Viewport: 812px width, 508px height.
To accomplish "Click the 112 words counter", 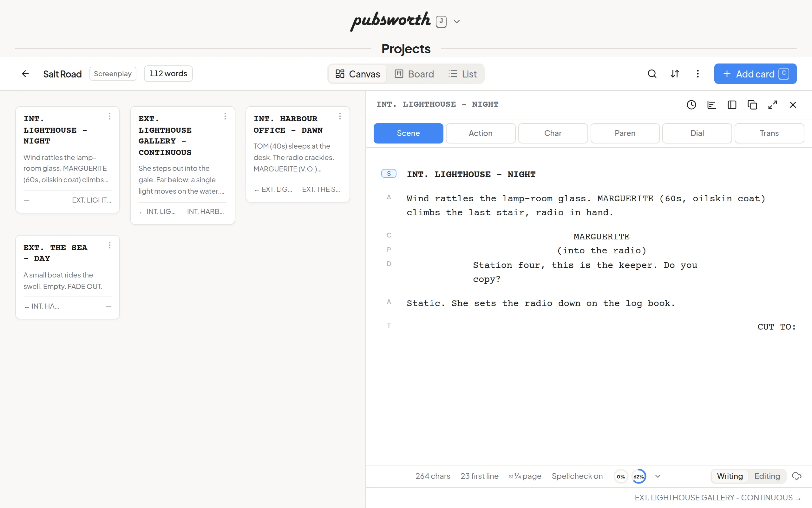I will (168, 74).
